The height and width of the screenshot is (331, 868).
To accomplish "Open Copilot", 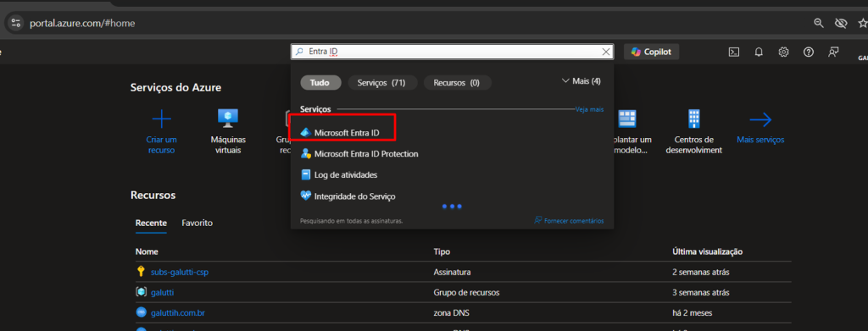I will point(652,52).
